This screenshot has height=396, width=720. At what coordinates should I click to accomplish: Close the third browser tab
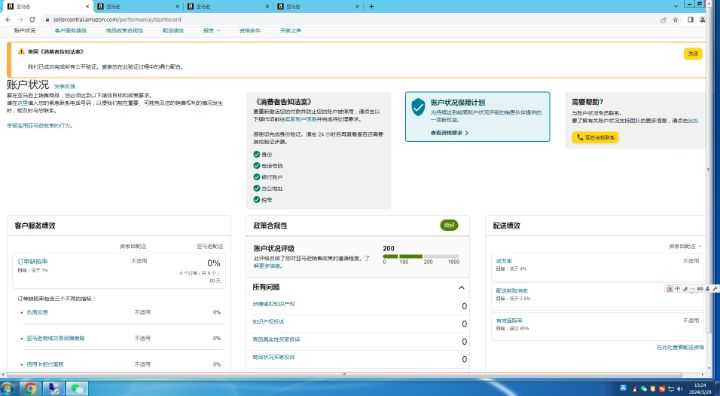268,6
